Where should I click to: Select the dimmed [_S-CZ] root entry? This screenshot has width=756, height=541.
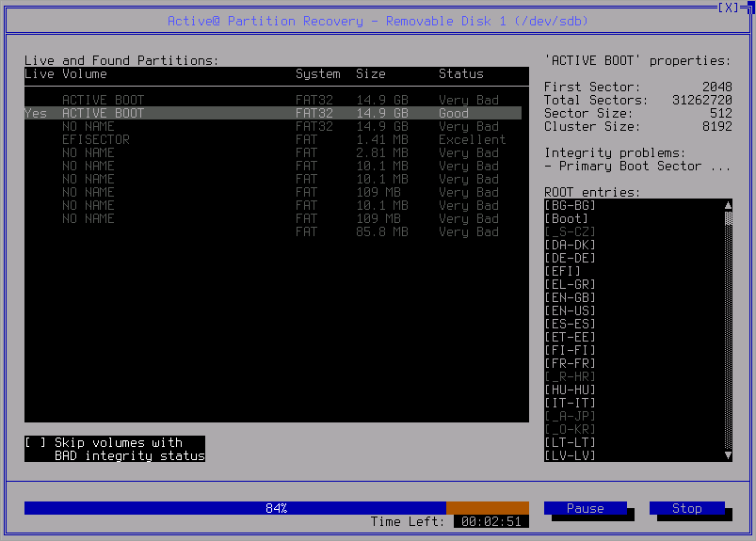[x=570, y=231]
